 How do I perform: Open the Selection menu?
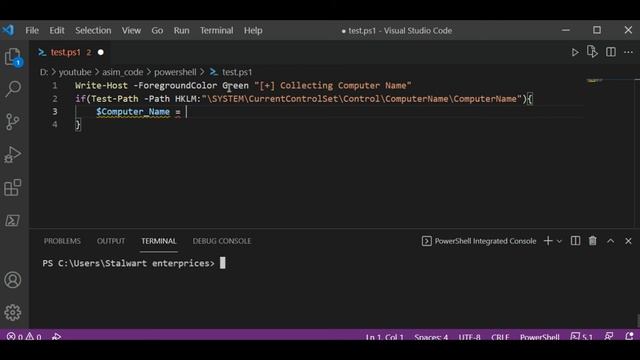(93, 31)
